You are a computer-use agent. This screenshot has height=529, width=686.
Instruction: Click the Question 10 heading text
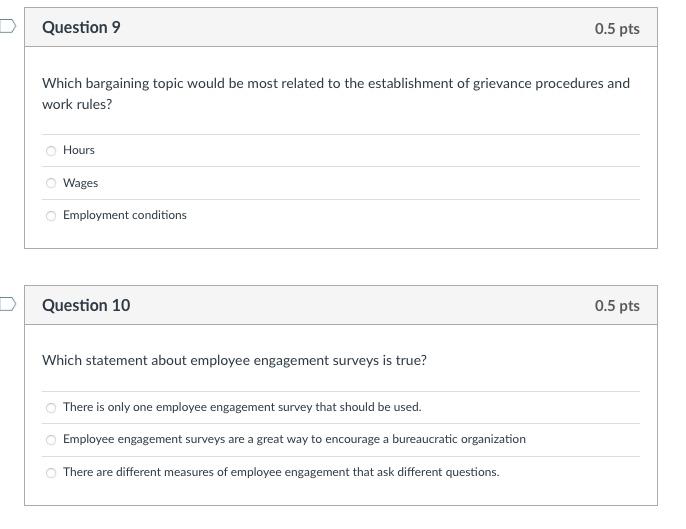[x=86, y=305]
